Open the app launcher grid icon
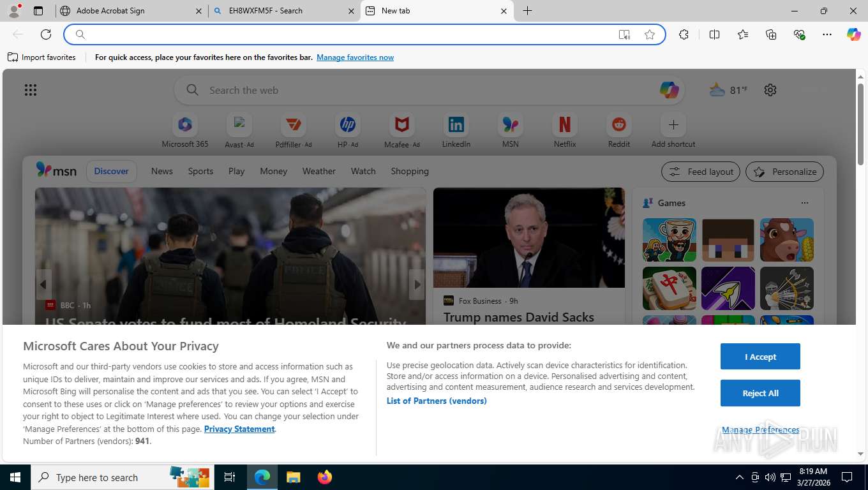 coord(31,90)
